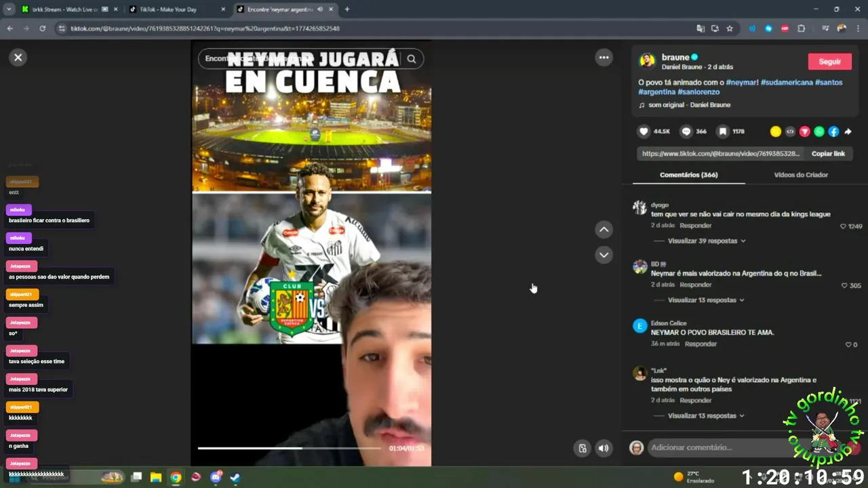Close the TikTok video viewer
This screenshot has height=488, width=868.
pyautogui.click(x=18, y=58)
